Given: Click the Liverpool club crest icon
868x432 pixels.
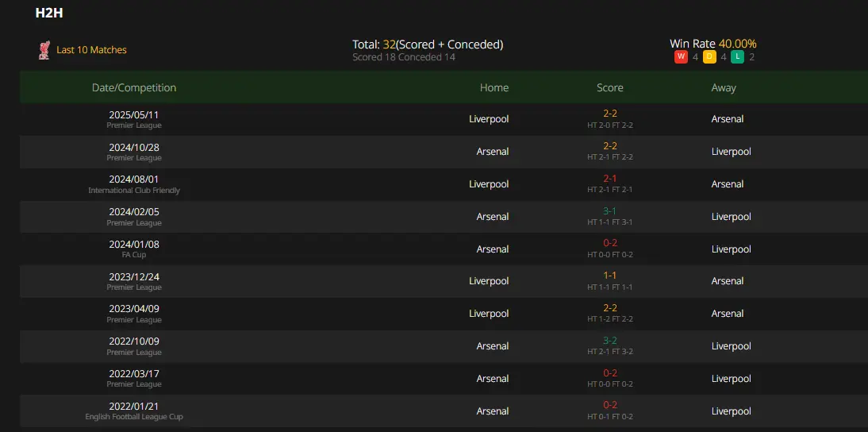Looking at the screenshot, I should click(x=44, y=50).
